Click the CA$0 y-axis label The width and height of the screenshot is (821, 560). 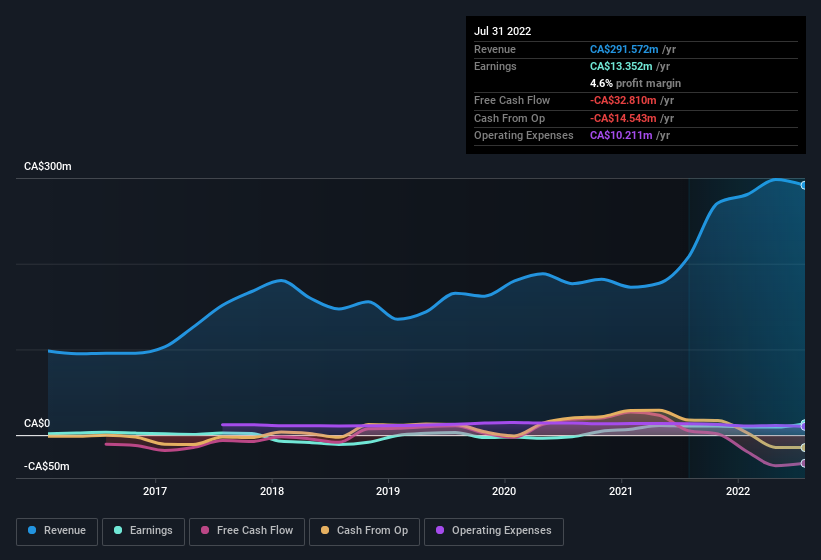click(x=37, y=423)
